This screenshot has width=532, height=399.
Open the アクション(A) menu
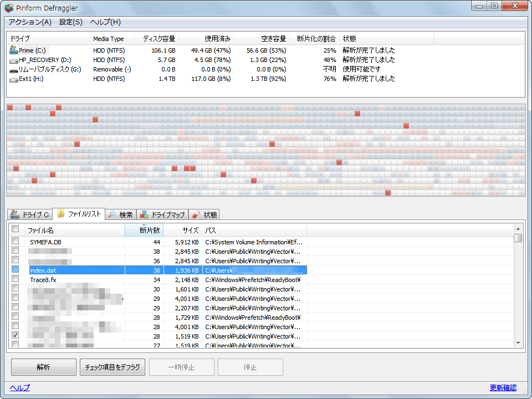tap(30, 22)
